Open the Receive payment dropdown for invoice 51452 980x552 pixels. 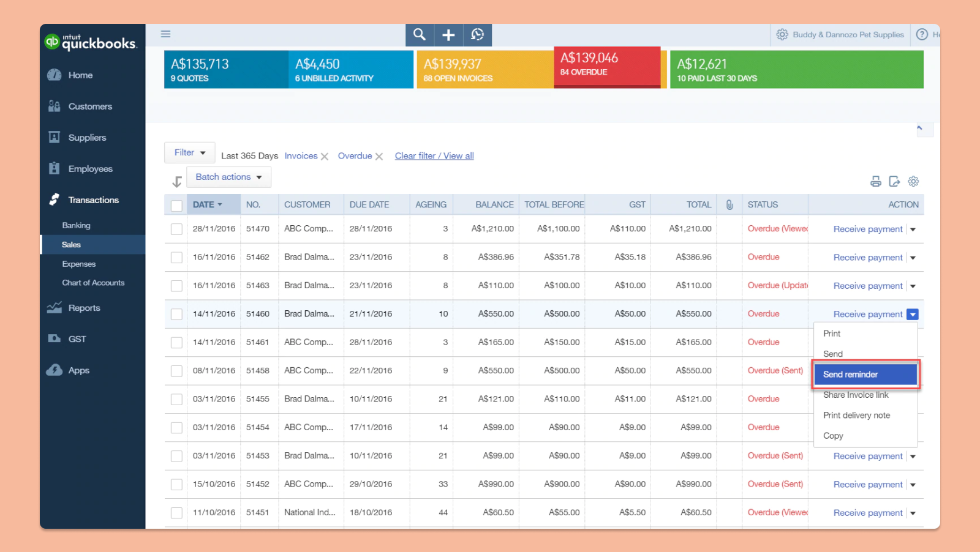(913, 484)
